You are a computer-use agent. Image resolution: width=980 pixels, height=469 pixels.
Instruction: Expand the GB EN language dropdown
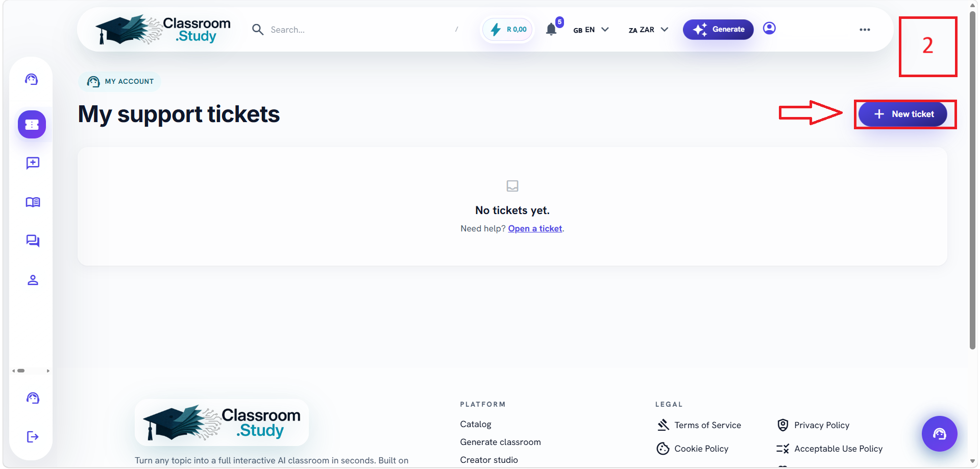[x=591, y=30]
